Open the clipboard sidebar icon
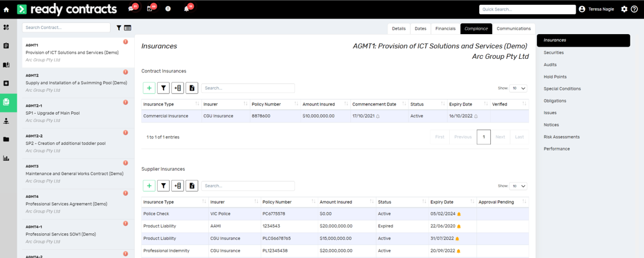 [6, 45]
